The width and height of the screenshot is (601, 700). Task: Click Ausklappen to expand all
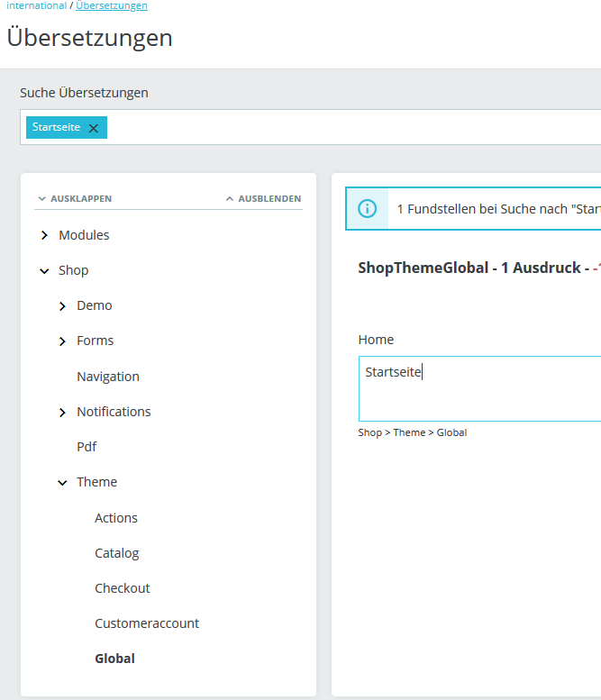pyautogui.click(x=75, y=198)
